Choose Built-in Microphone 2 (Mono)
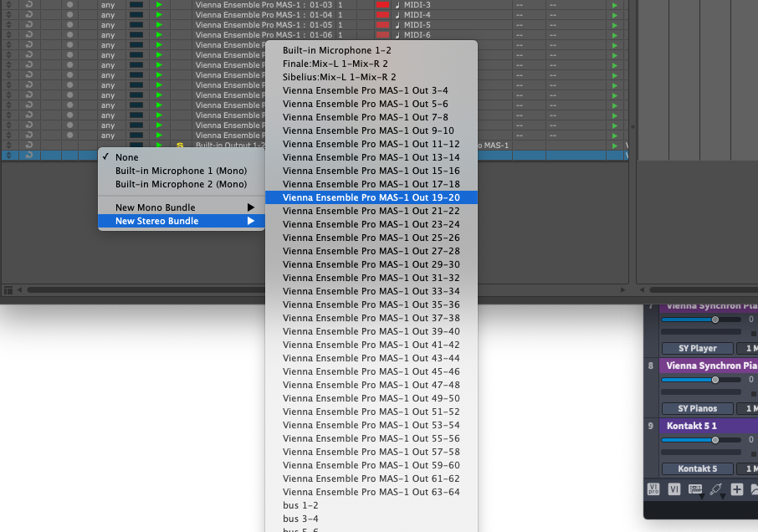Image resolution: width=758 pixels, height=532 pixels. (x=182, y=184)
